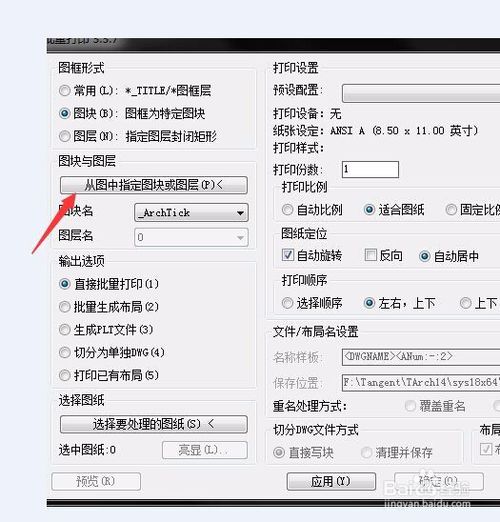
Task: Choose 图层(N) closed rectangle option
Action: tap(64, 136)
